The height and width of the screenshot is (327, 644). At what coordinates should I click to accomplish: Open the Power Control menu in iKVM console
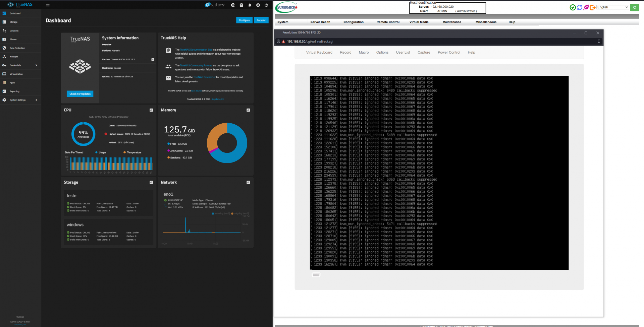(449, 52)
